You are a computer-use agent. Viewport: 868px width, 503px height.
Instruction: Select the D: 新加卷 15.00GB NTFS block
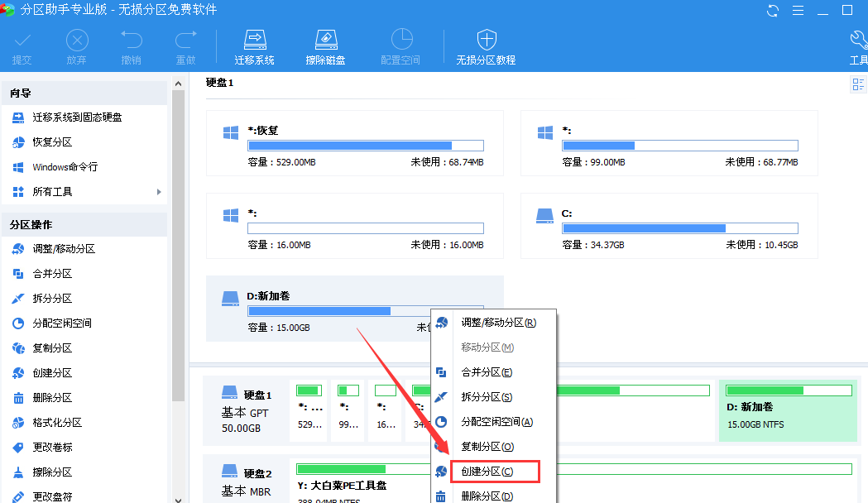789,410
